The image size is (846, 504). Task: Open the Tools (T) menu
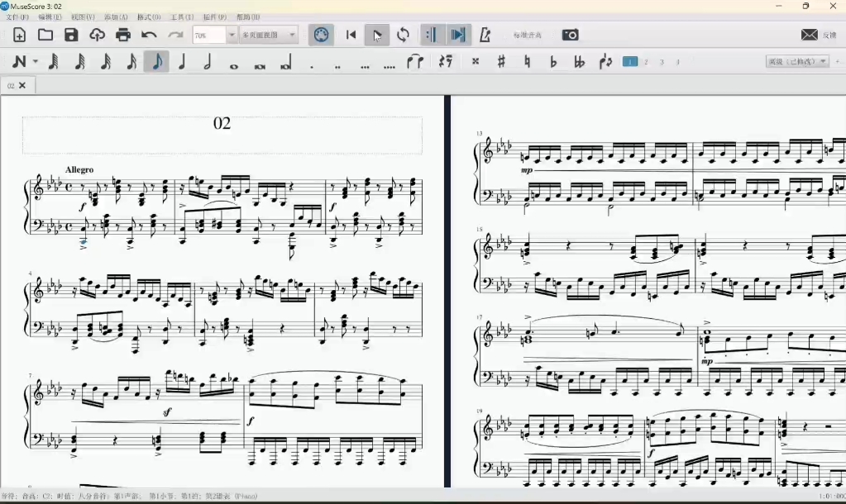click(x=182, y=17)
